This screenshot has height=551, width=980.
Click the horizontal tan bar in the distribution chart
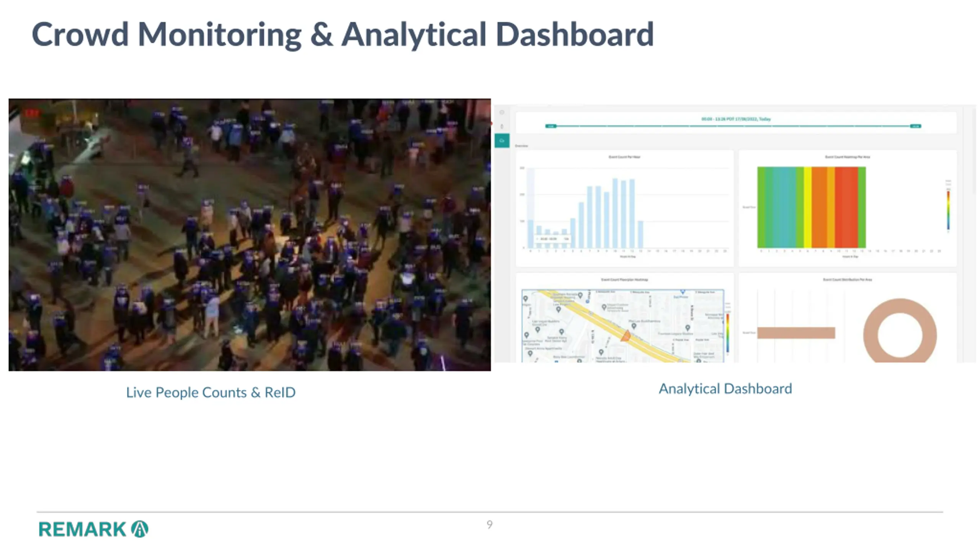796,333
